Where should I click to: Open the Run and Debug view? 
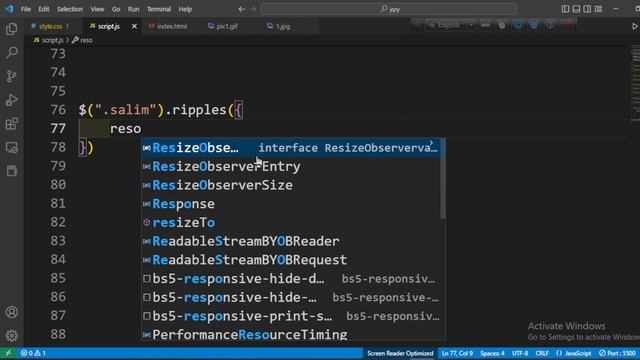pos(12,100)
